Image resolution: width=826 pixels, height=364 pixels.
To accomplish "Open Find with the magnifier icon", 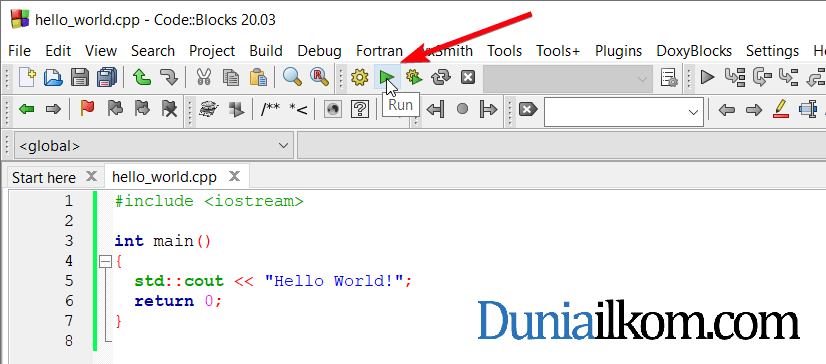I will 292,77.
